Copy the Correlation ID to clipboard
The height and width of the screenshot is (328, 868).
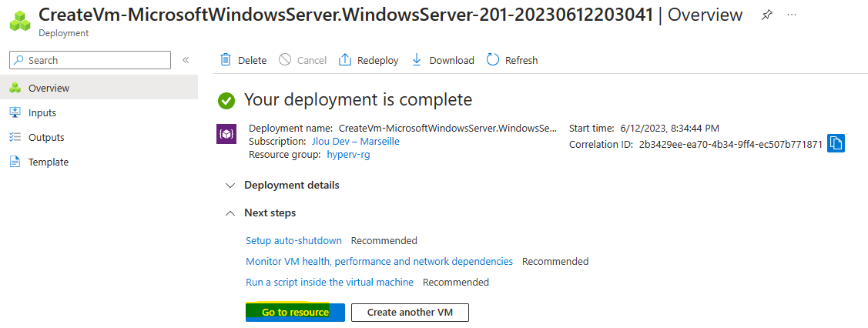click(x=836, y=144)
